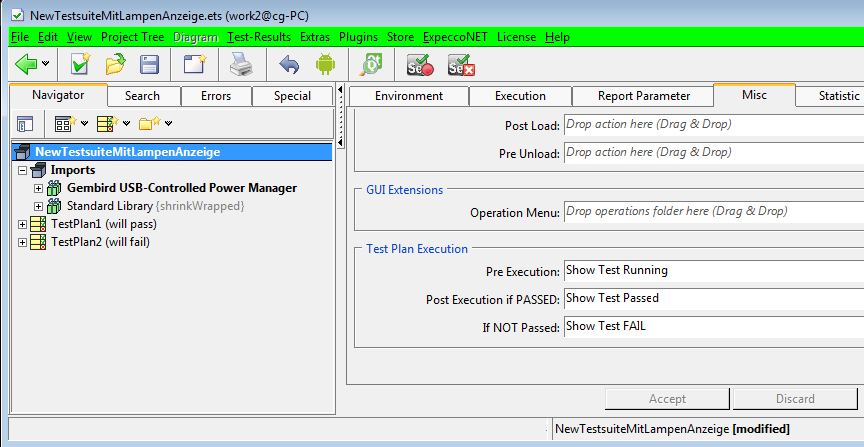The height and width of the screenshot is (447, 864).
Task: Click the Pre Execution action field
Action: click(x=712, y=270)
